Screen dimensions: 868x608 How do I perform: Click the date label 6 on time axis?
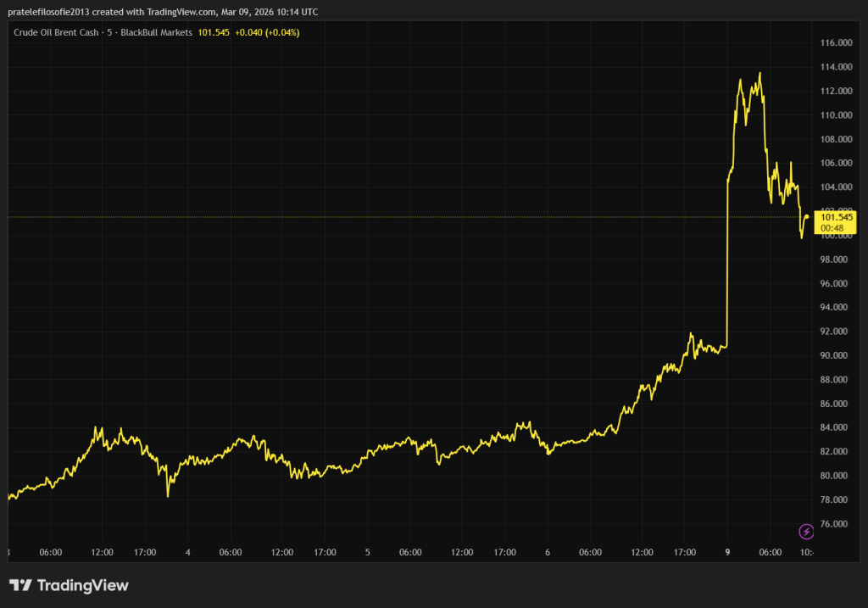pos(548,552)
